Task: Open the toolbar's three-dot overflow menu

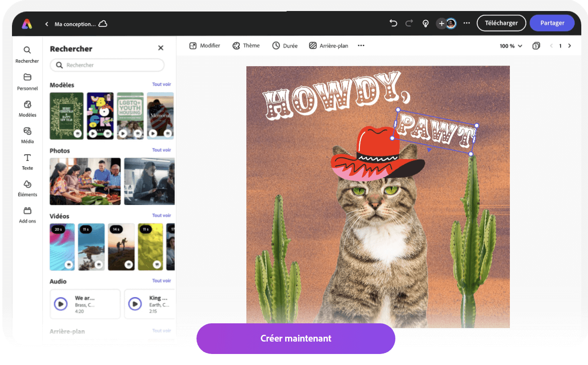Action: pos(361,46)
